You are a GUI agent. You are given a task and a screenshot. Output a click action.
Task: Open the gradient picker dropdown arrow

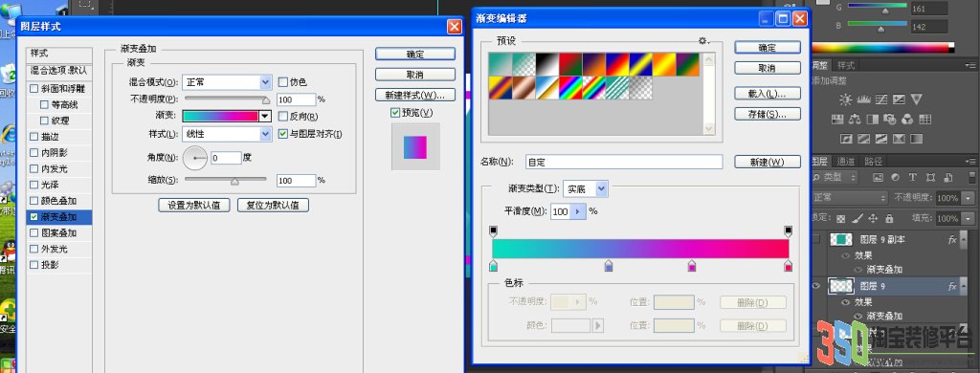pyautogui.click(x=265, y=117)
